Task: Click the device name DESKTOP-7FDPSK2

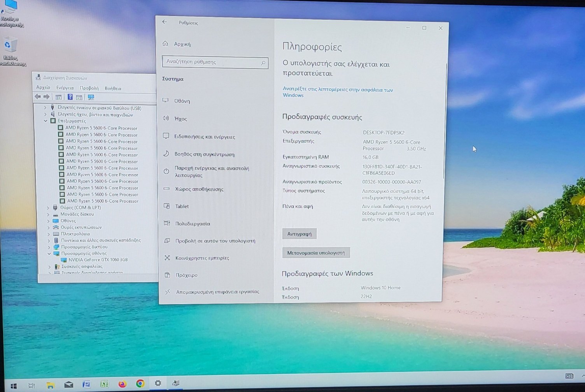Action: (x=384, y=133)
